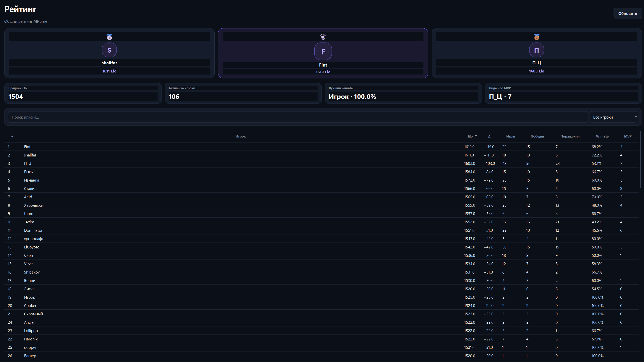The image size is (644, 362).
Task: Click the +42.0 delta for ElCoyote
Action: click(488, 247)
